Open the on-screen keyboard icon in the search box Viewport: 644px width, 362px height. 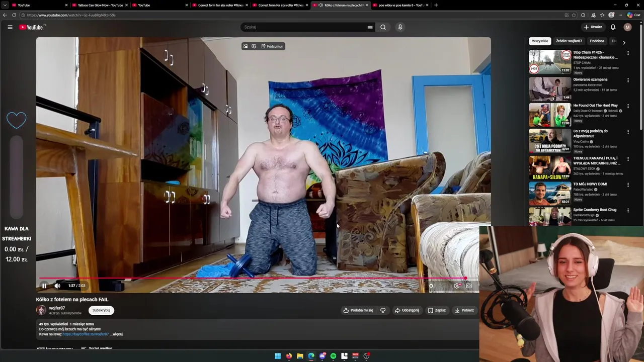(x=370, y=27)
